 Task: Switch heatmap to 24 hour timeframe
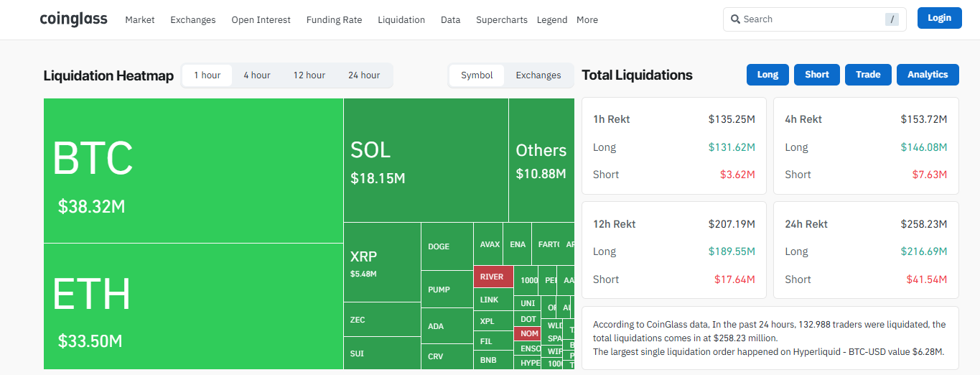pyautogui.click(x=364, y=75)
